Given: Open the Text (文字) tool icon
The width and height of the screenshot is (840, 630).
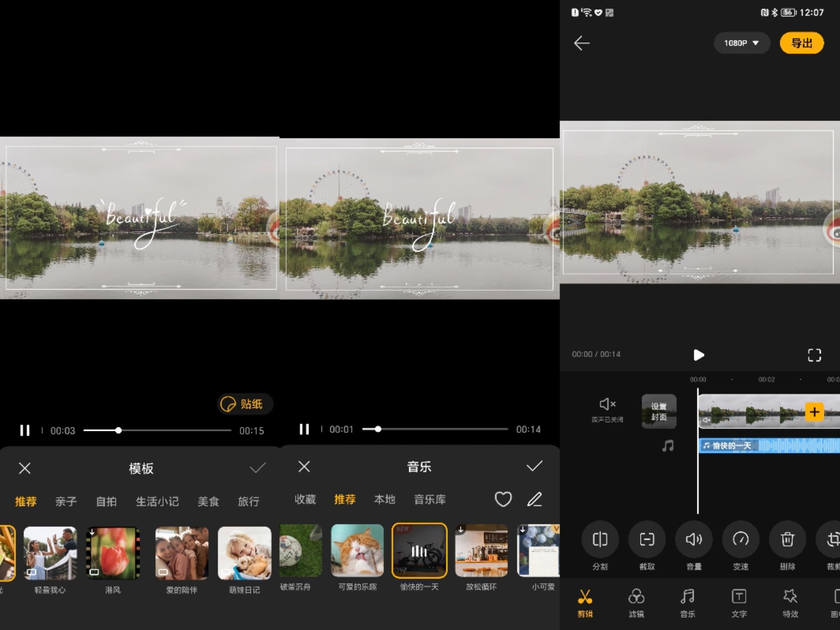Looking at the screenshot, I should 739,597.
